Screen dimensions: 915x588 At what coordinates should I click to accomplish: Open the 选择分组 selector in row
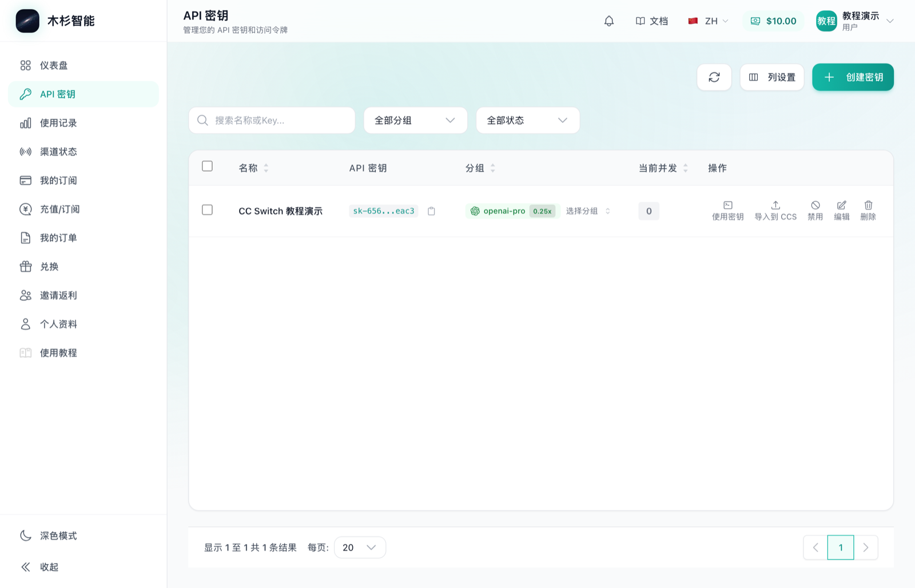tap(588, 211)
